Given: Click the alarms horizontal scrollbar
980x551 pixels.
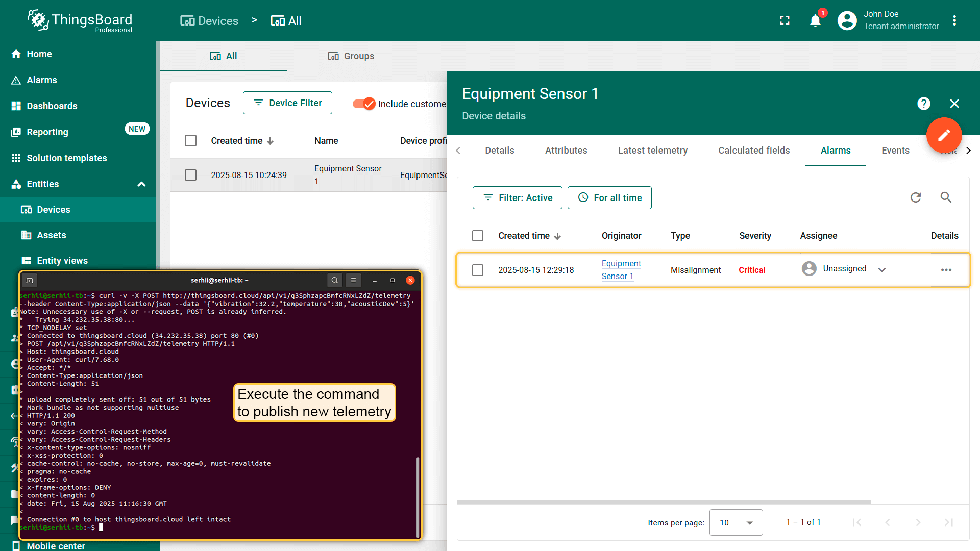Looking at the screenshot, I should point(664,502).
